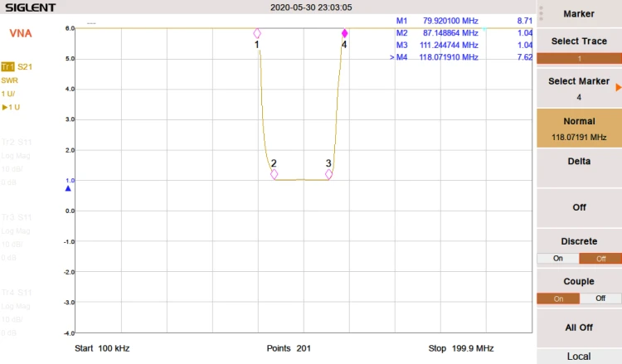Click marker 1 diamond on the trace
622x364 pixels.
(257, 33)
